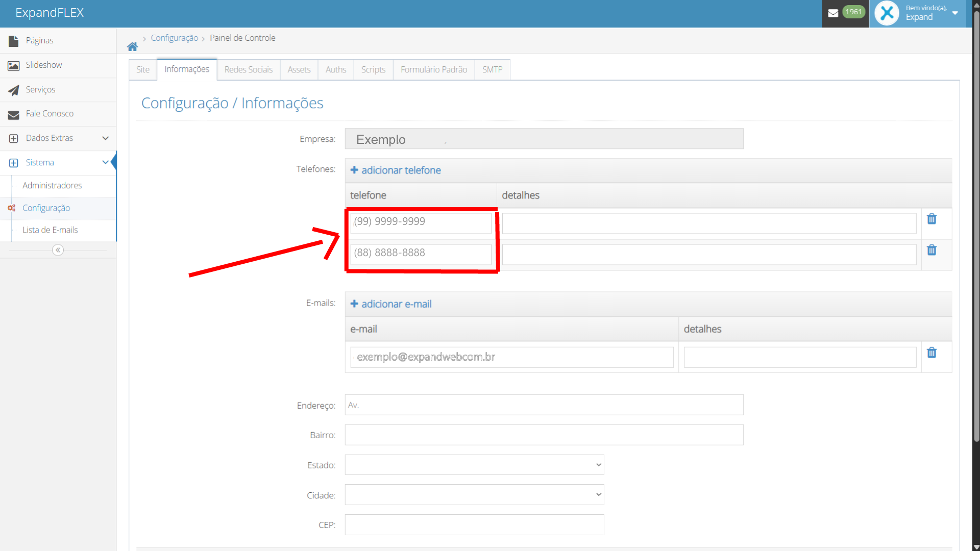The height and width of the screenshot is (551, 980).
Task: Delete the second telefone row with trash icon
Action: tap(932, 250)
